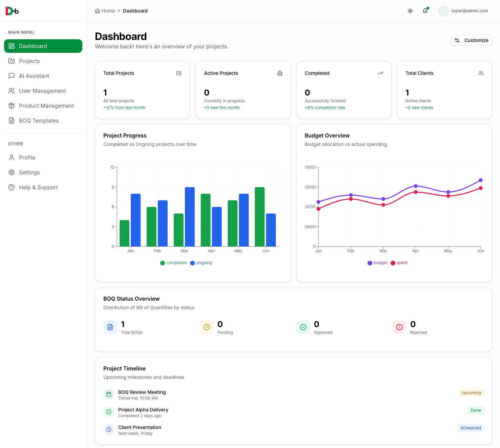Open User Management via its people icon

click(12, 91)
